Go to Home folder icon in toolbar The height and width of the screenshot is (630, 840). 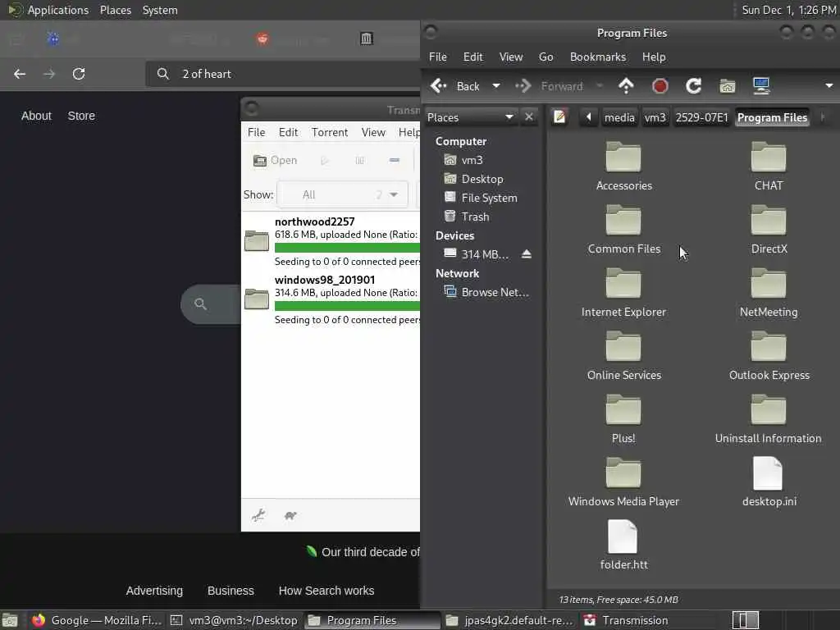(x=727, y=86)
